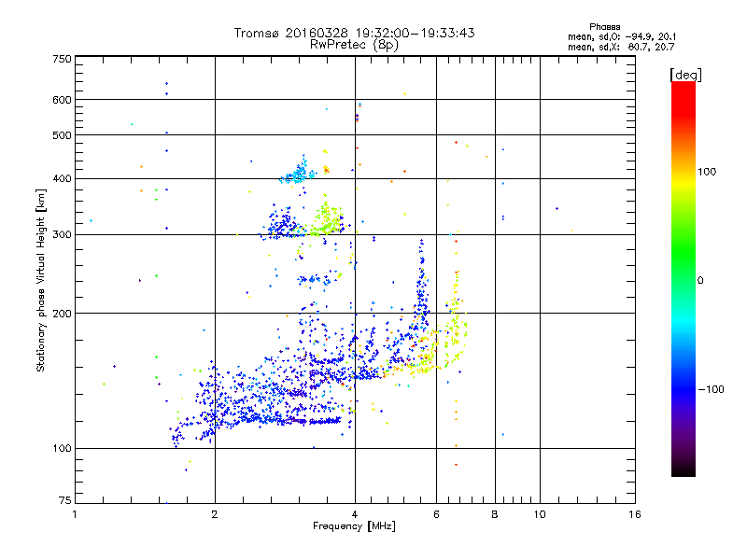Click the '[deg]' colorbar unit label

coord(685,75)
